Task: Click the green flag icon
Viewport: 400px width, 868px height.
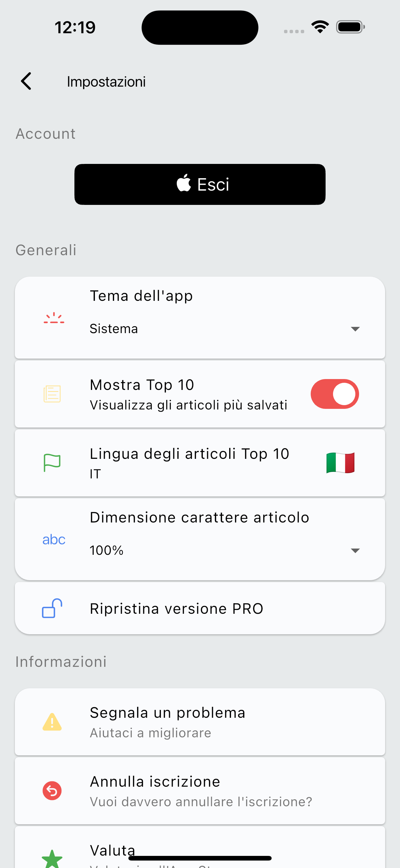Action: (x=52, y=463)
